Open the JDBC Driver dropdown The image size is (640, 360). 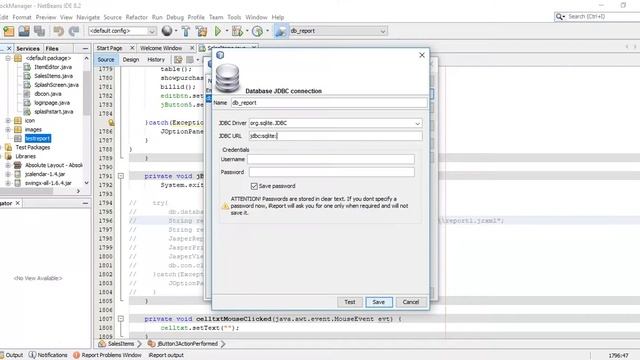pos(417,123)
